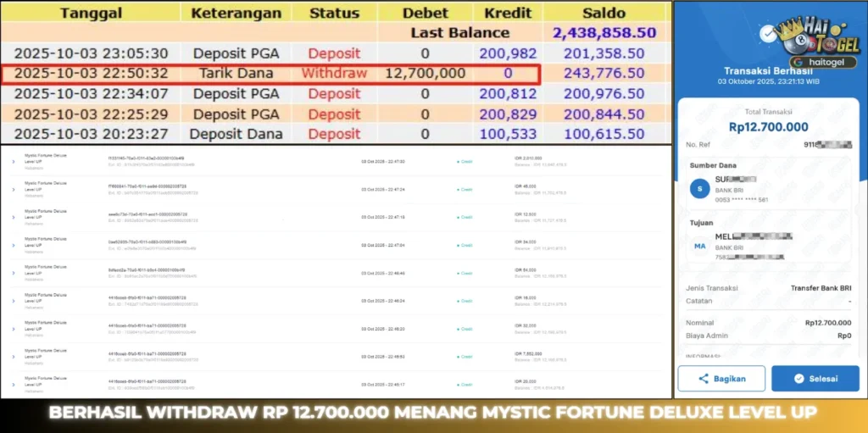Image resolution: width=868 pixels, height=433 pixels.
Task: Click the date 2025-10-03 20:23:27
Action: pos(92,134)
